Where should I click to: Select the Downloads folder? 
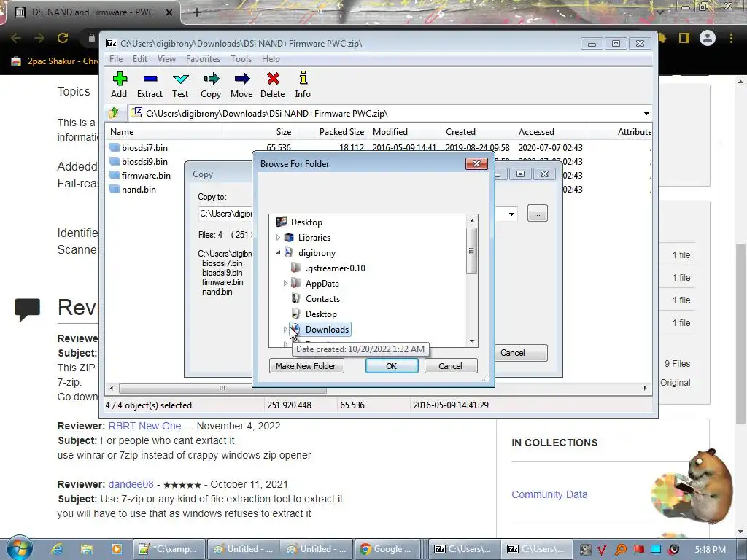(327, 329)
